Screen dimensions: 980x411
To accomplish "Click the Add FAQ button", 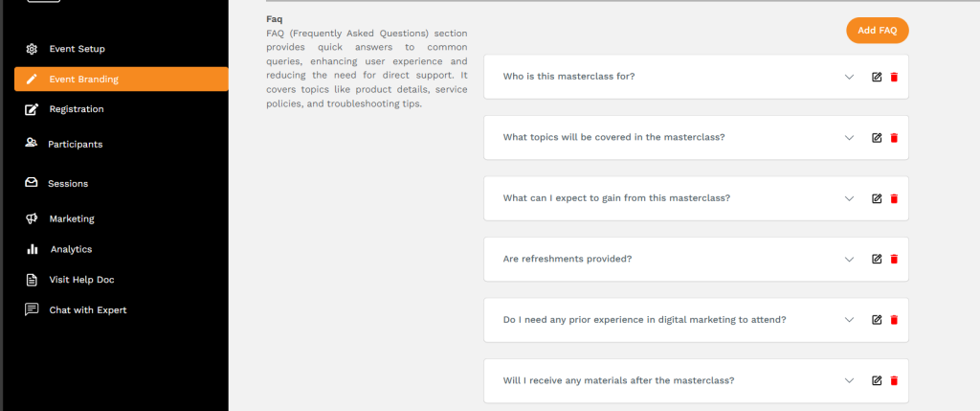I will tap(877, 31).
